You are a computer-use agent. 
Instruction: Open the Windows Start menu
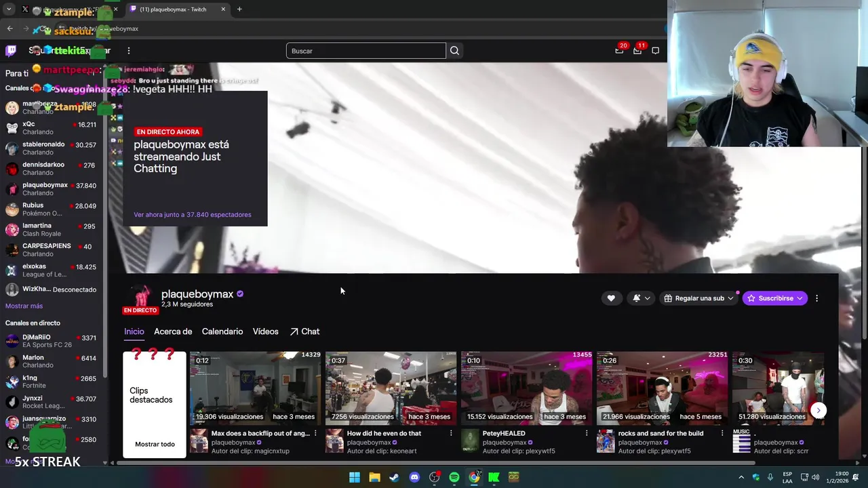(354, 477)
